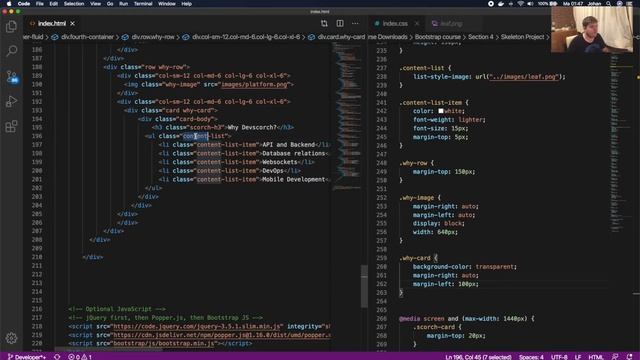Open the File menu
640x360 pixels.
pyautogui.click(x=40, y=4)
